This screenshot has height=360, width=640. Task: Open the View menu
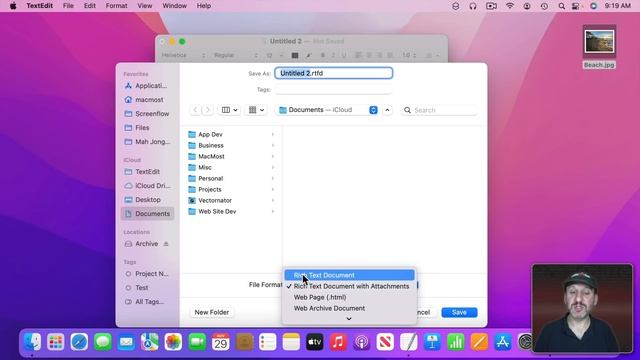[x=144, y=6]
